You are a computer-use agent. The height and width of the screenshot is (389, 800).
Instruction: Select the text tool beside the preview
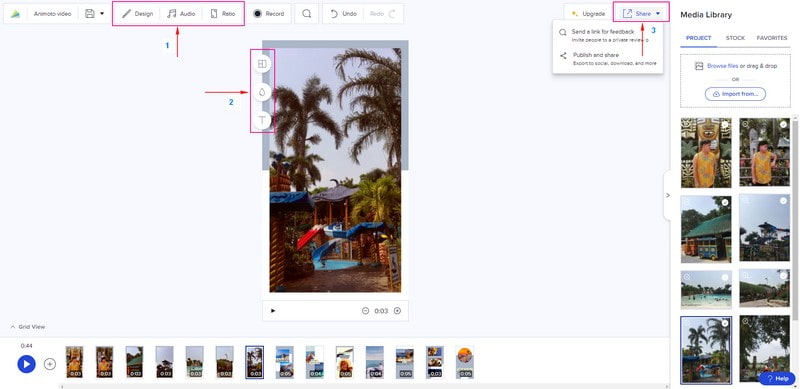tap(262, 120)
